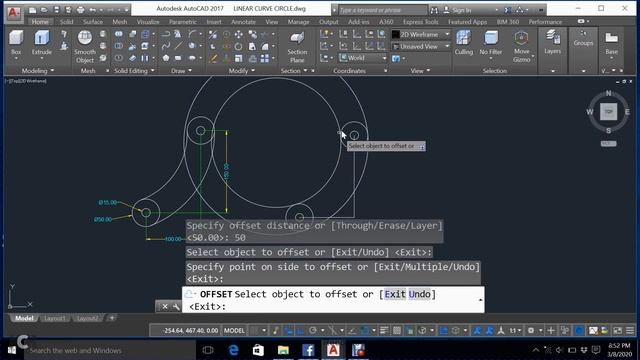Click the MODEL space button in status bar
Viewport: 640px width, 360px height.
click(x=234, y=330)
